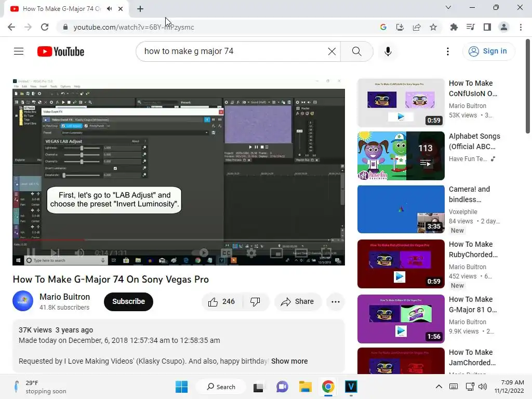Mute audio on the tab
This screenshot has width=532, height=399.
(109, 9)
